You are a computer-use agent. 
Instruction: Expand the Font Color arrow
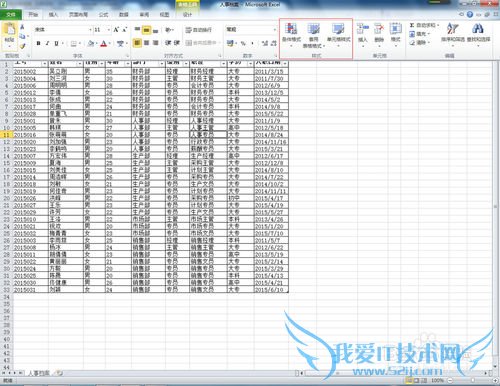point(110,44)
